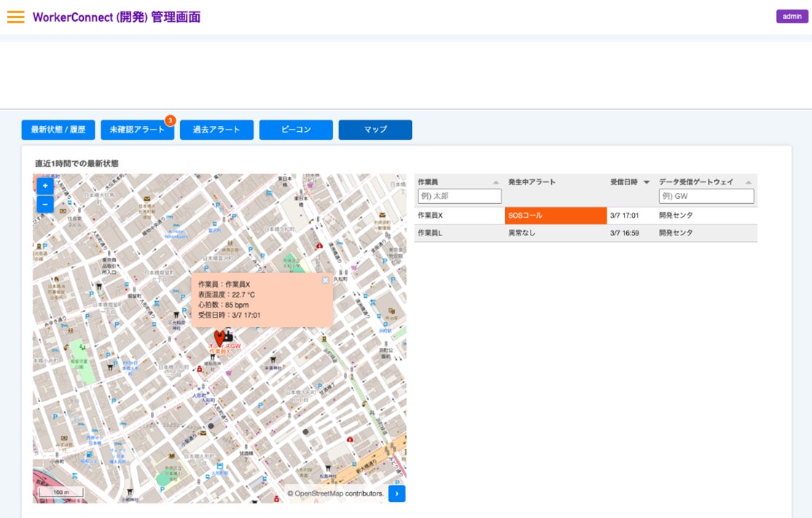Screen dimensions: 812x518
Task: Sort by 受信日時 column arrow
Action: click(647, 182)
